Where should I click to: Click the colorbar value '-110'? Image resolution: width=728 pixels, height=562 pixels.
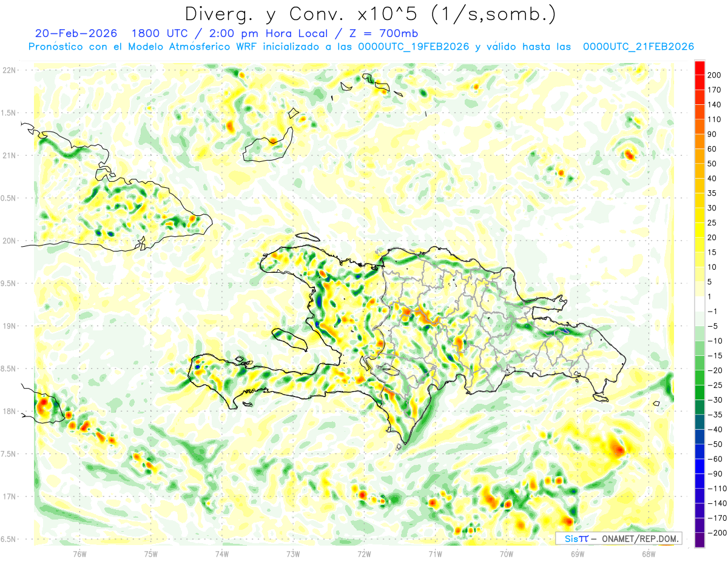click(x=716, y=489)
